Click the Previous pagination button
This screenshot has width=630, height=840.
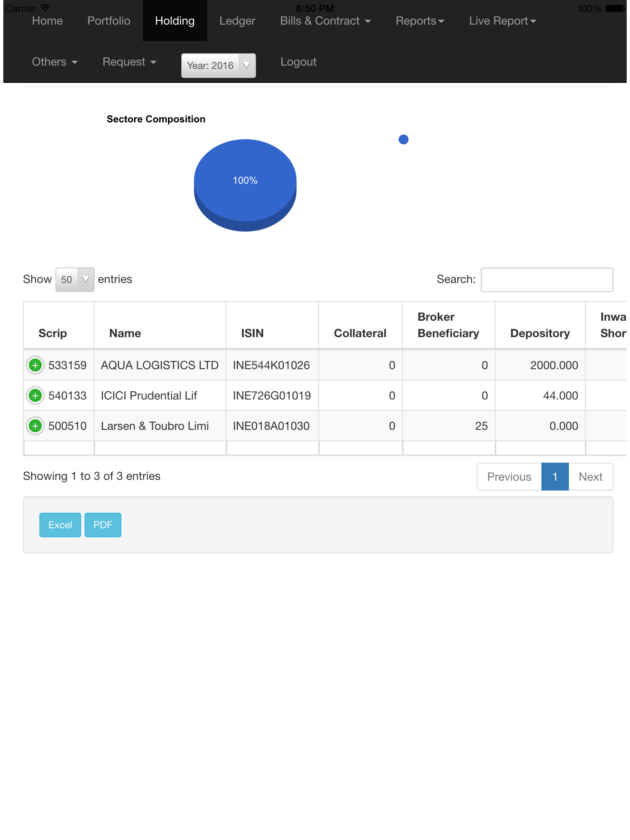(x=509, y=477)
